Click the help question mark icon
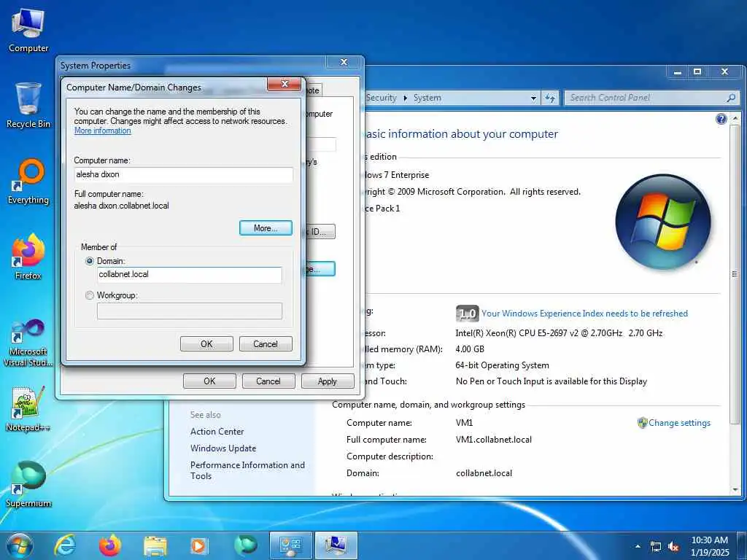Viewport: 747px width, 560px height. (721, 119)
